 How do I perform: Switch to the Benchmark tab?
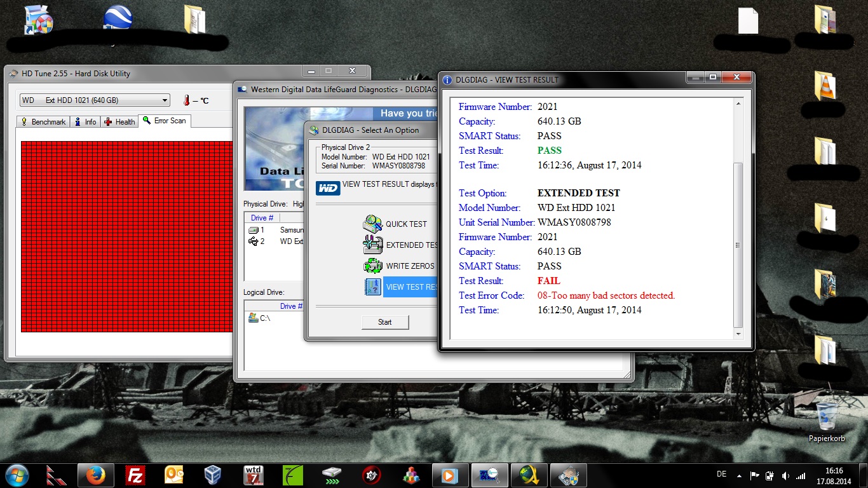pyautogui.click(x=43, y=121)
